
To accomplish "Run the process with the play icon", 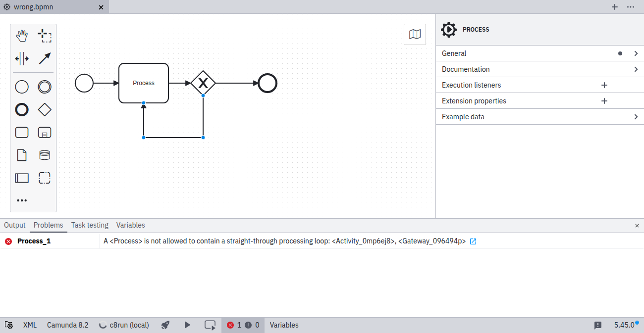I will (x=187, y=325).
